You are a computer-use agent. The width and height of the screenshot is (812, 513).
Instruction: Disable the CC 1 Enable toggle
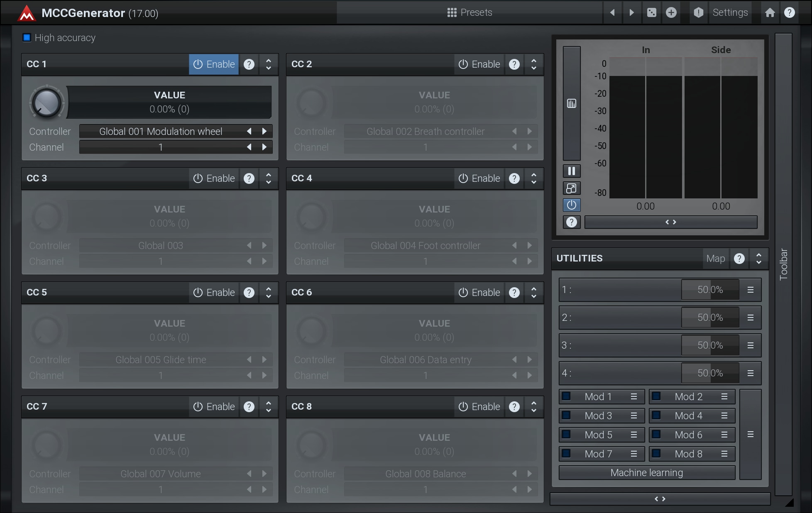[x=214, y=64]
